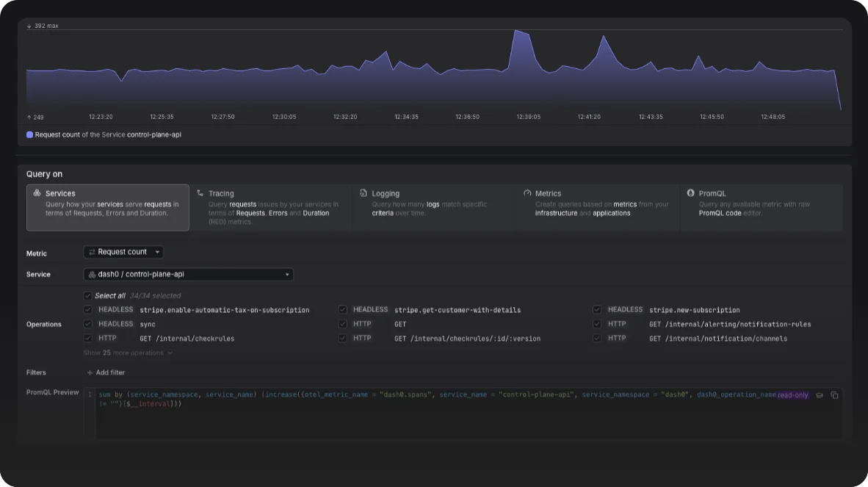The image size is (868, 487).
Task: Click the highest peak in request count chart
Action: point(516,31)
